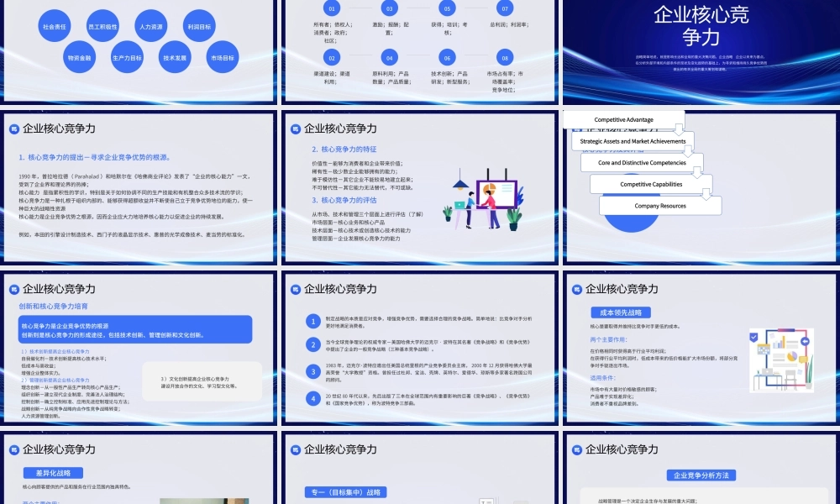This screenshot has height=504, width=840.
Task: Click the text 所有者；债权人 under circle 01
Action: coord(332,24)
